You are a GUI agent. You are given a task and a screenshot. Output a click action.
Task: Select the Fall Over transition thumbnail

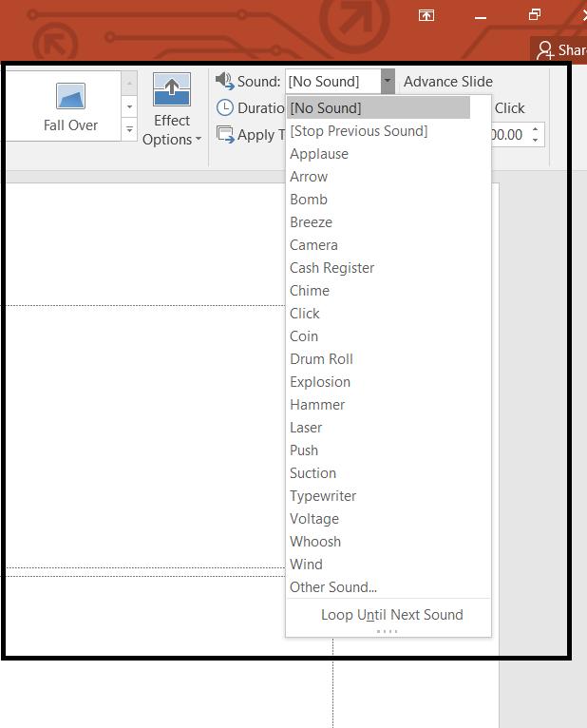tap(70, 107)
